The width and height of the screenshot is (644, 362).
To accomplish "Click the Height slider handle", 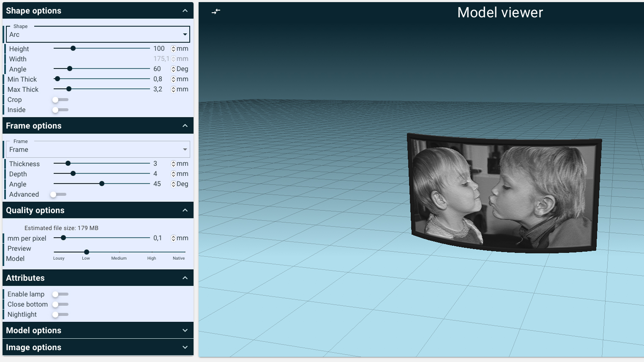I will pos(73,49).
